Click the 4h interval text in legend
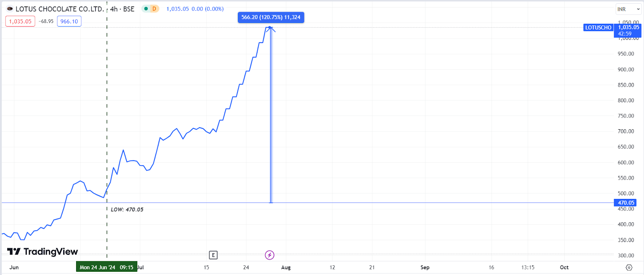The image size is (644, 275). pos(114,9)
